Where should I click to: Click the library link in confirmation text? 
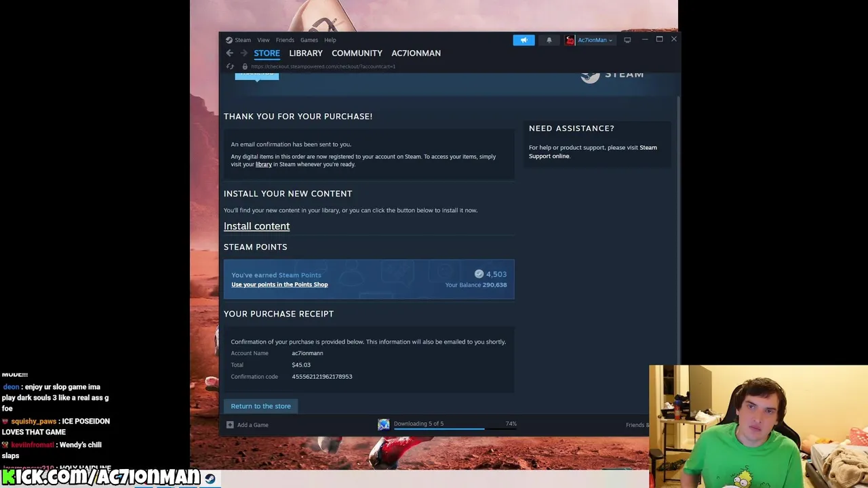264,164
